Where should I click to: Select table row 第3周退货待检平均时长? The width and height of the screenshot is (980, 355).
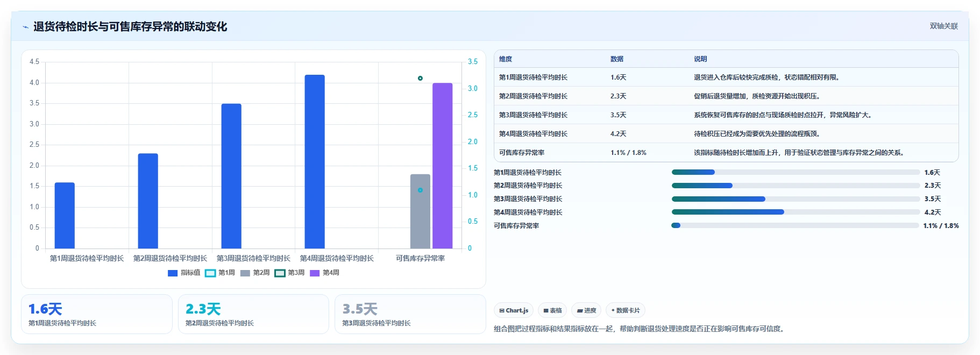726,115
